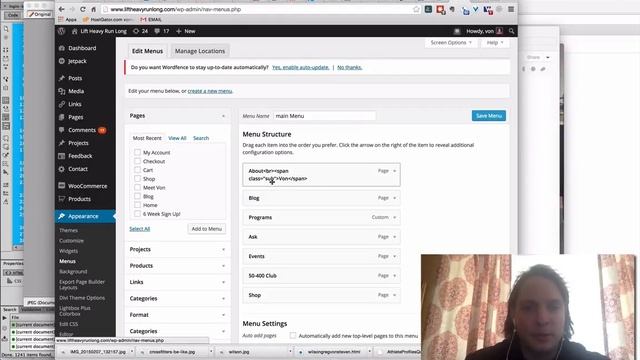Viewport: 640px width, 360px height.
Task: Click the Save Menu button
Action: tap(489, 116)
